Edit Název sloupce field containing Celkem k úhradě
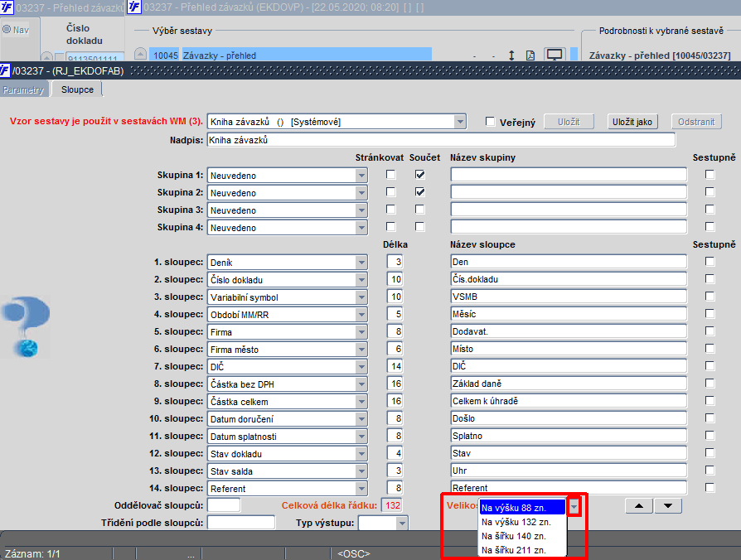The height and width of the screenshot is (560, 741). [x=569, y=401]
